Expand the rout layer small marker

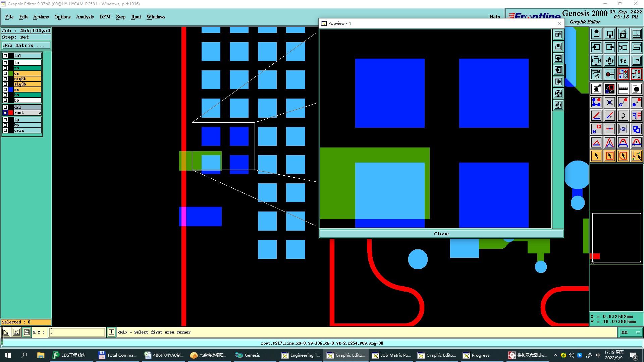click(x=40, y=113)
